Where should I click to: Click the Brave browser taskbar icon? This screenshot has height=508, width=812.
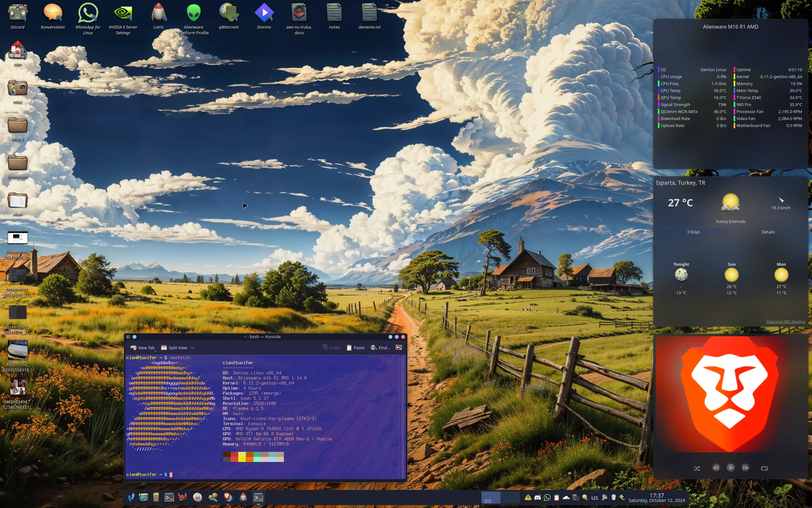228,497
